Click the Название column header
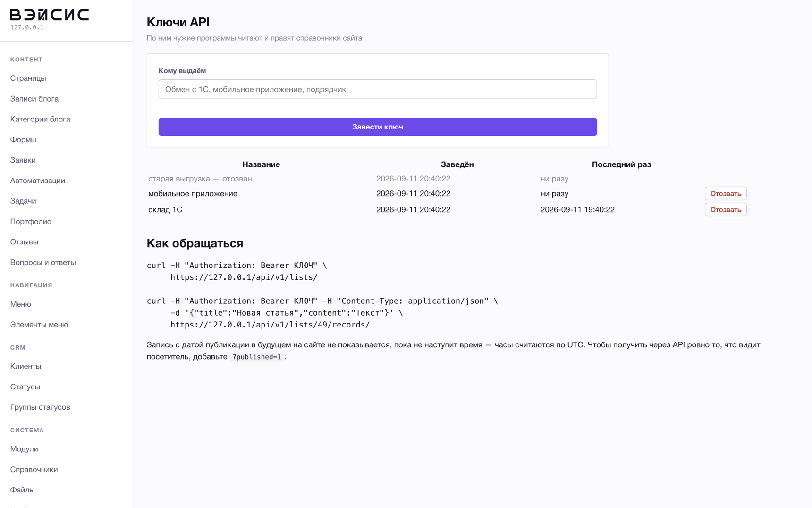Viewport: 812px width, 508px height. 261,164
